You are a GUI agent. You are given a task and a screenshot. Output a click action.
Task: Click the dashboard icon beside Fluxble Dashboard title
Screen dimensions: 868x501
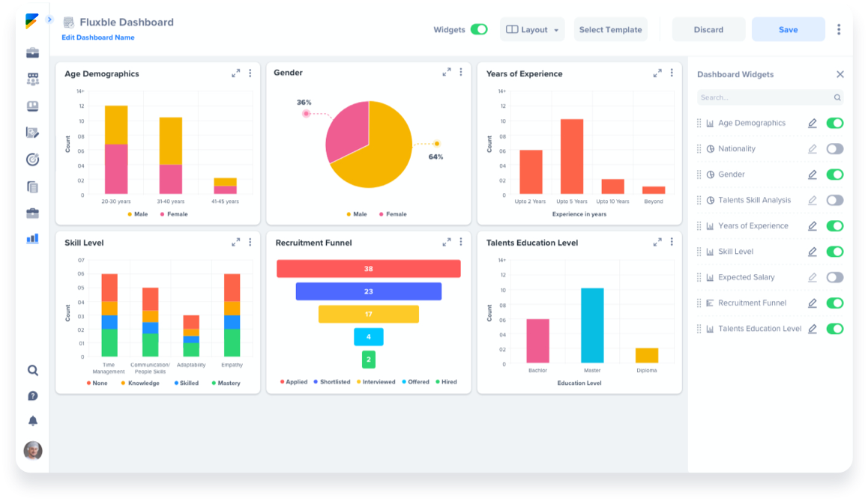[69, 22]
